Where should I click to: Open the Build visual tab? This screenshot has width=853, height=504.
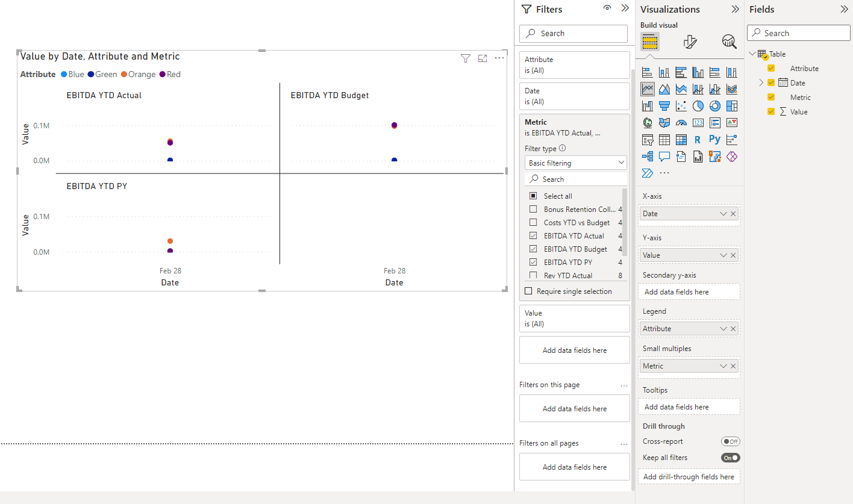pos(650,41)
